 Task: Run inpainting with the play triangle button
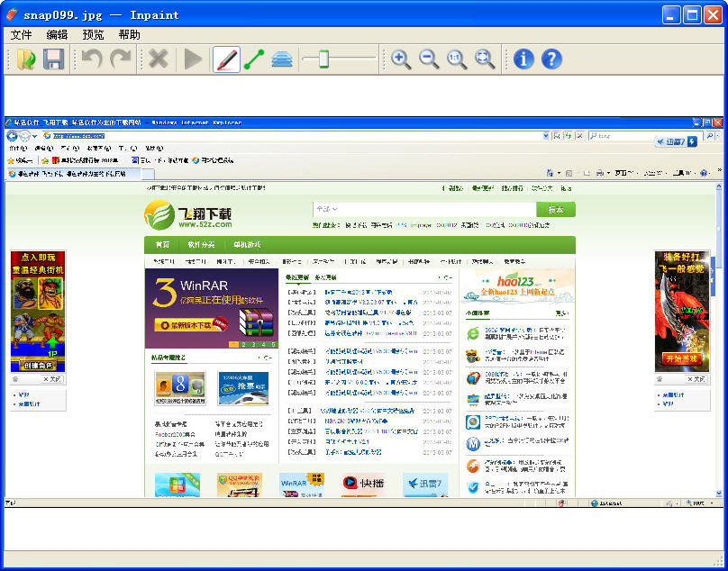[193, 59]
